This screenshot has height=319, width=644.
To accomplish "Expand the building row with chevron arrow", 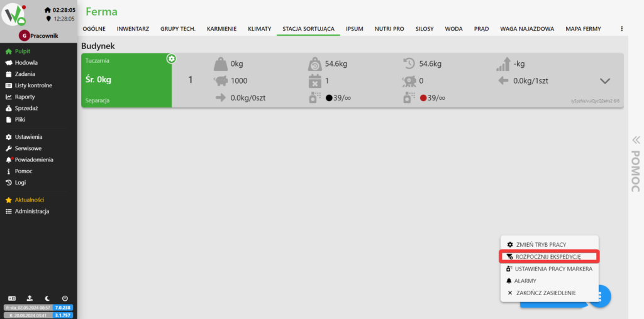I will point(605,81).
